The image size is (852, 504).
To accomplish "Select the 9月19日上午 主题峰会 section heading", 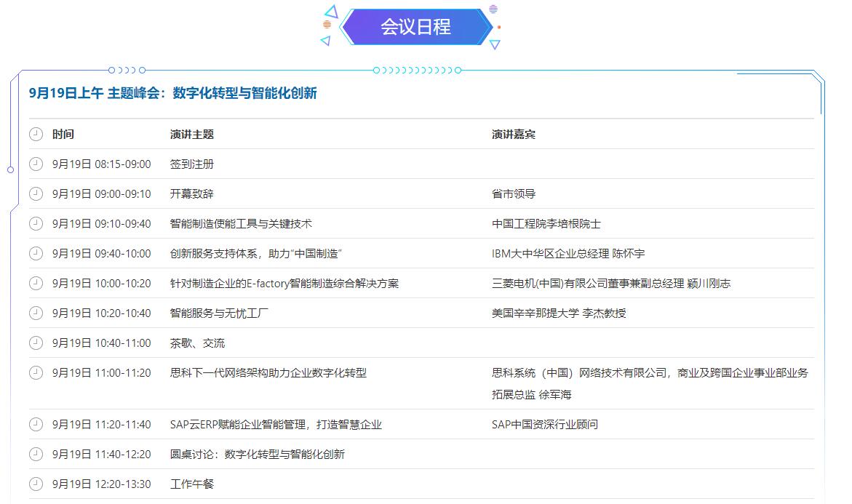I will click(173, 93).
